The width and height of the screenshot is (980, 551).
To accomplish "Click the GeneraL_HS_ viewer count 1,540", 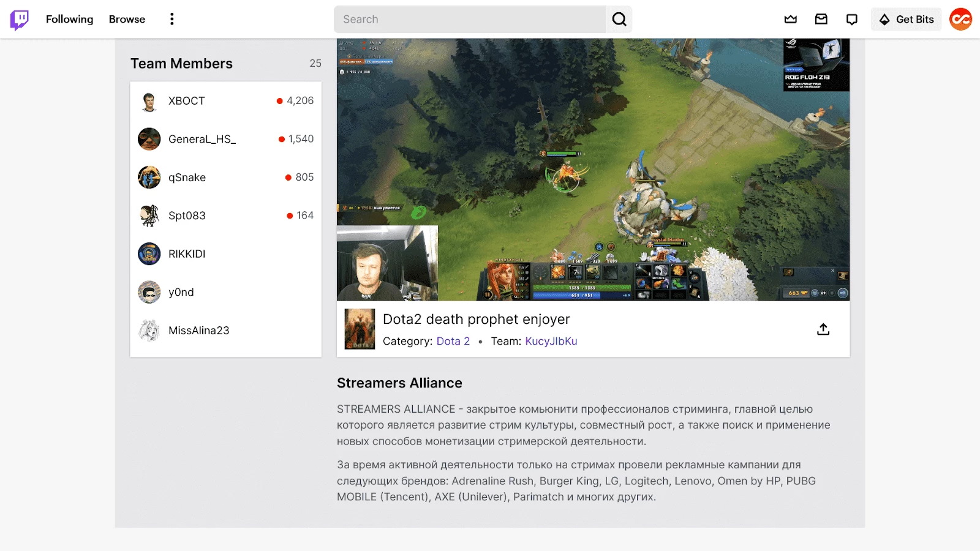I will click(296, 139).
